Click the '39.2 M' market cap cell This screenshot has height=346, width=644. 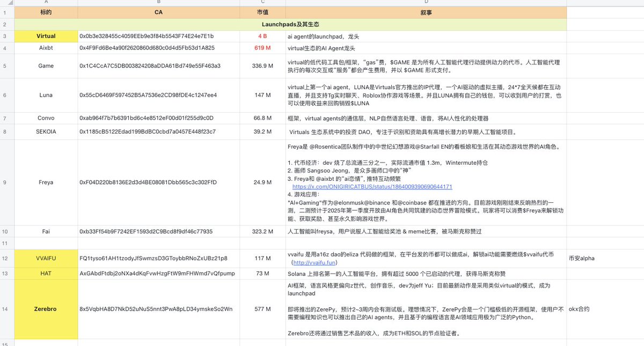click(262, 131)
